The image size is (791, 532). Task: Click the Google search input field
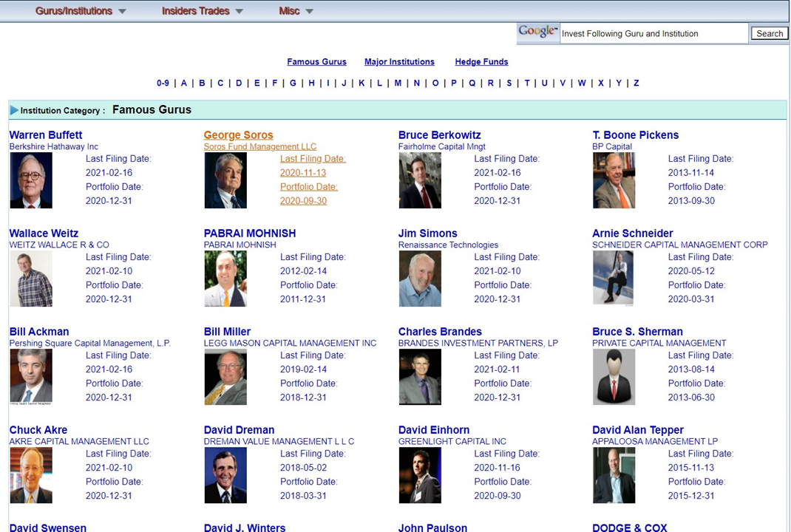click(x=653, y=34)
